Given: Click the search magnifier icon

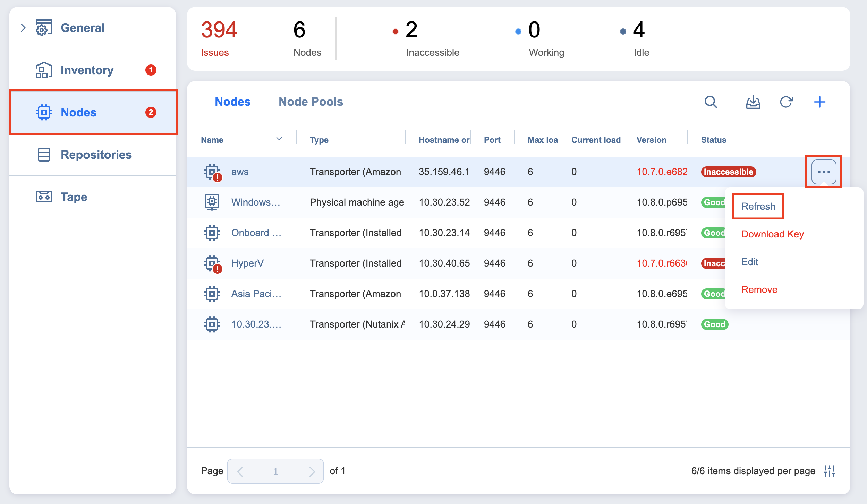Looking at the screenshot, I should (x=711, y=102).
